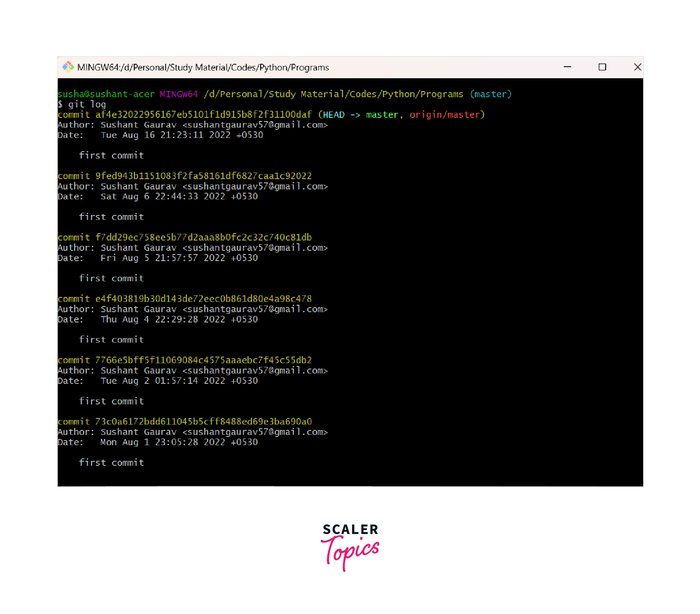Screen dimensions: 700x614
Task: Click the window title path text
Action: (203, 68)
